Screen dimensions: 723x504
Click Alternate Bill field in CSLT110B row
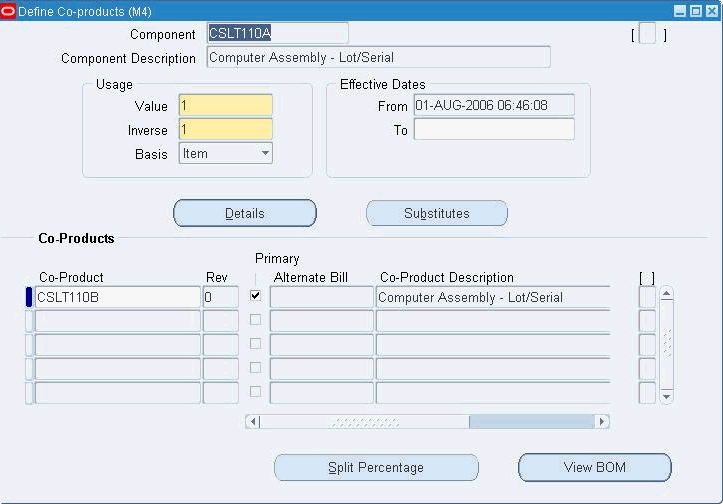click(321, 297)
